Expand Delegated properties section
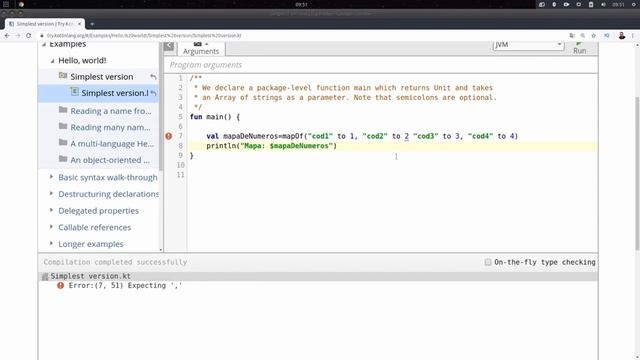 51,210
